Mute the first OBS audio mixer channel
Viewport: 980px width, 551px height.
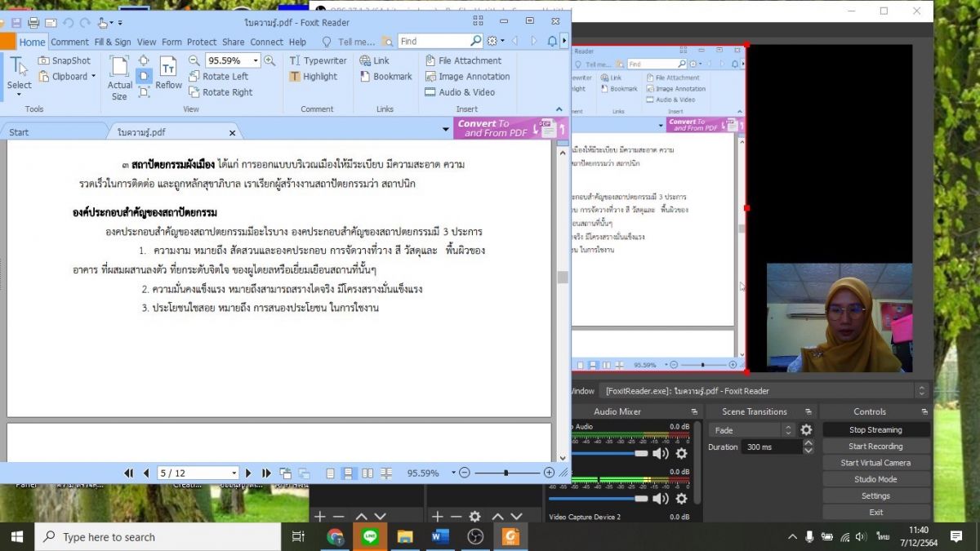coord(660,453)
